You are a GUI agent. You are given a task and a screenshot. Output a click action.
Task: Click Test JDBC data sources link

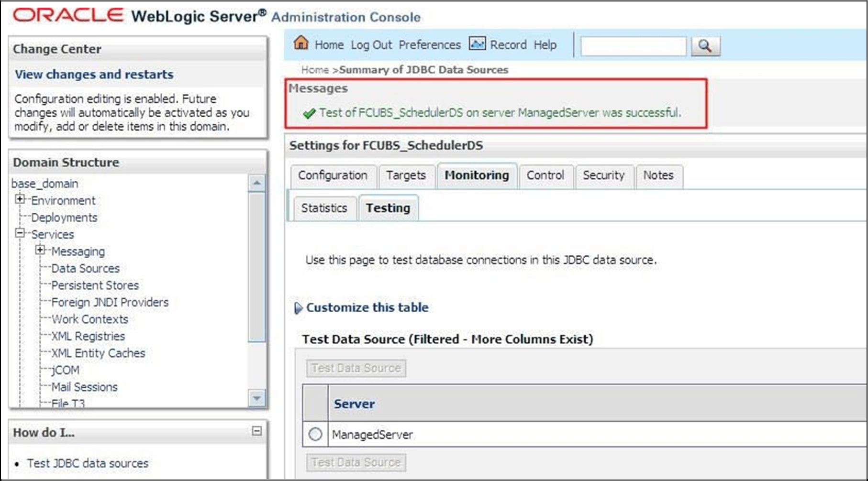point(88,463)
